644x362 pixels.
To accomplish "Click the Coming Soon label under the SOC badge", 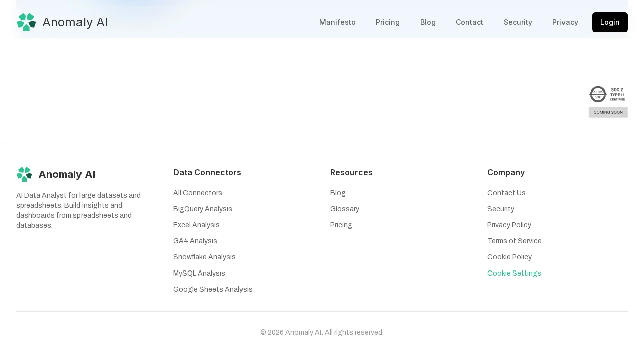I will tap(608, 112).
